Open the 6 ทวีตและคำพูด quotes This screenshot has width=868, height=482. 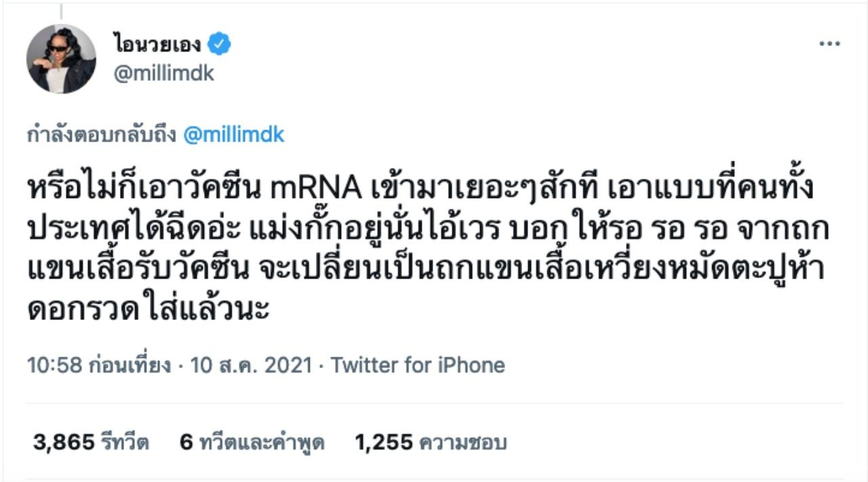[x=252, y=443]
